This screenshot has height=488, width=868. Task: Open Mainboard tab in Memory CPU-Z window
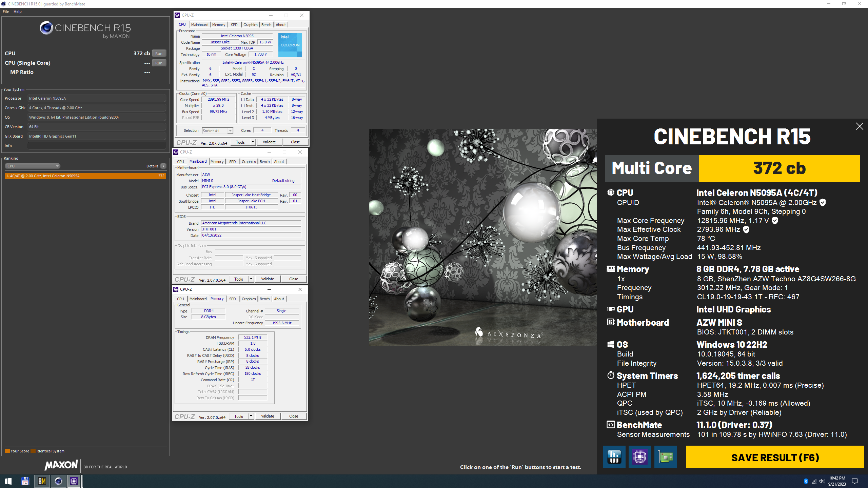pos(198,299)
